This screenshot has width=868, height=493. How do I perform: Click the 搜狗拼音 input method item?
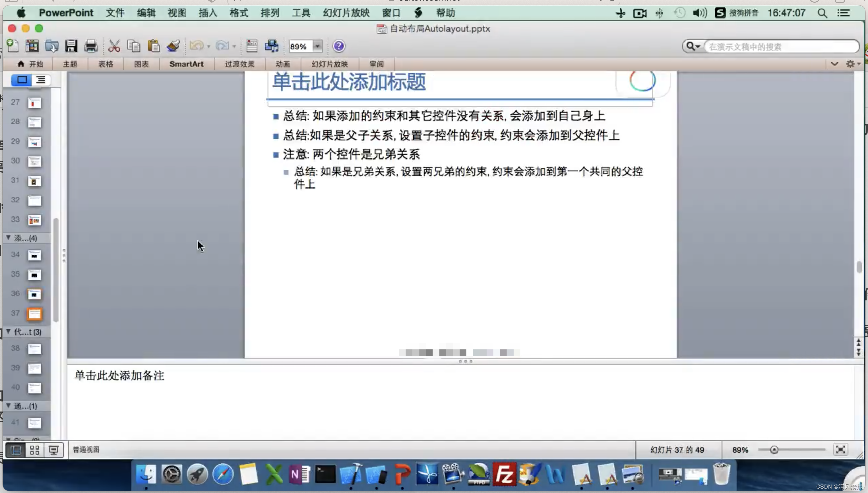tap(736, 13)
